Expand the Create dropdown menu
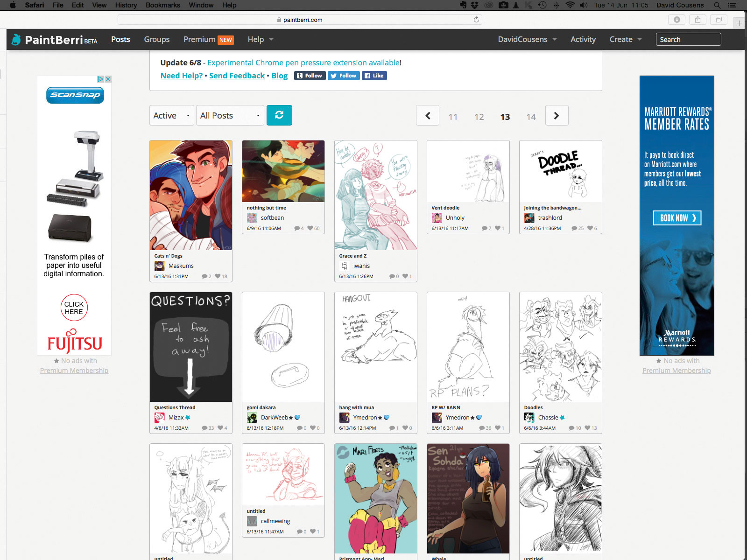This screenshot has width=747, height=560. point(626,40)
